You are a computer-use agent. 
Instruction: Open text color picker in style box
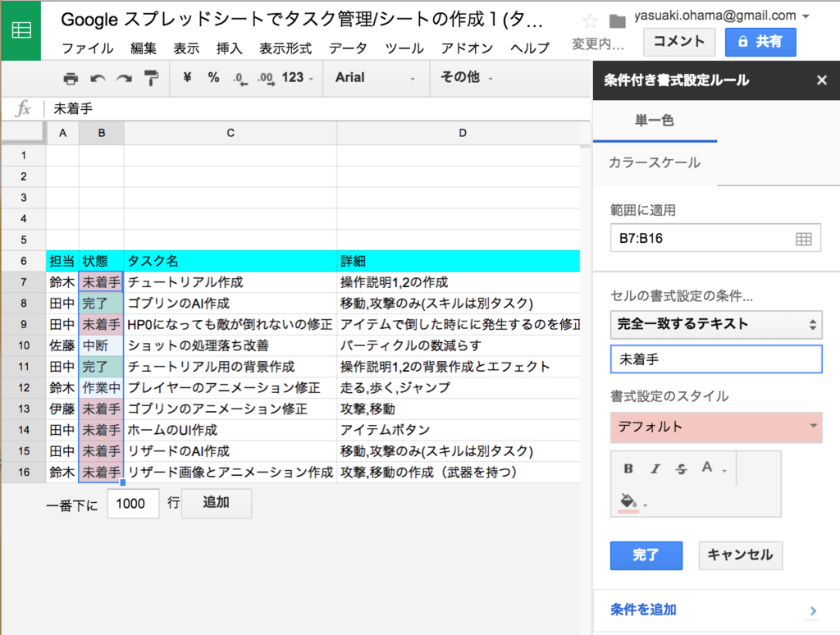pos(713,468)
